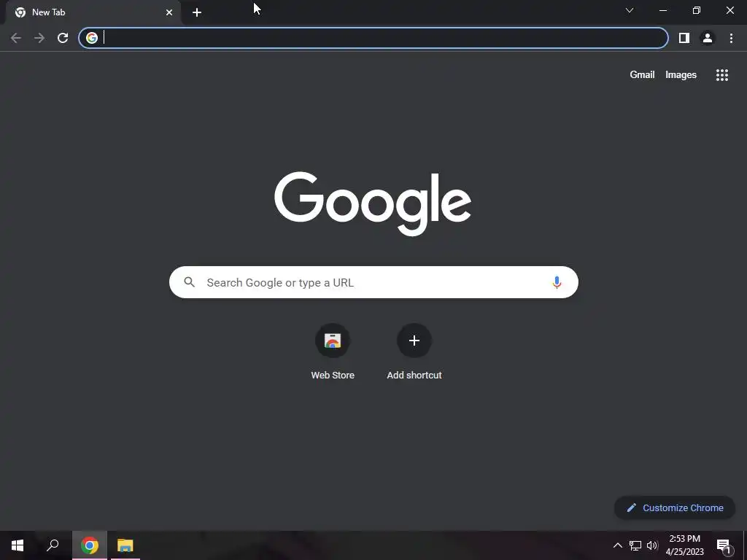Viewport: 747px width, 560px height.
Task: Click the magnifier icon in the search box
Action: click(x=189, y=282)
